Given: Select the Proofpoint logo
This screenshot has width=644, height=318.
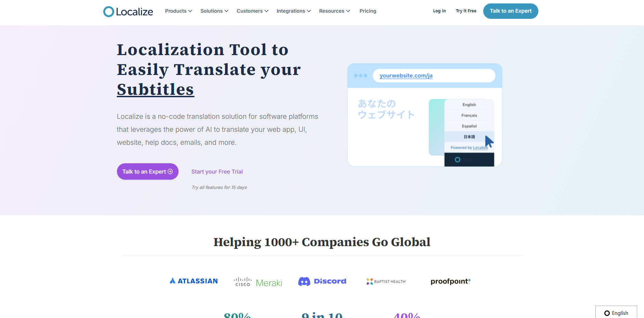Looking at the screenshot, I should 450,281.
